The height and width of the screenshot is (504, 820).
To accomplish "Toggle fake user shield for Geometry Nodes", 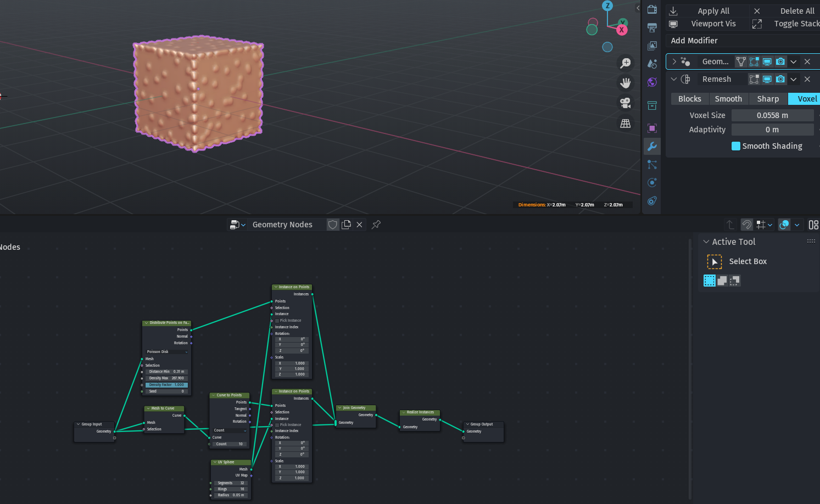I will (x=333, y=225).
